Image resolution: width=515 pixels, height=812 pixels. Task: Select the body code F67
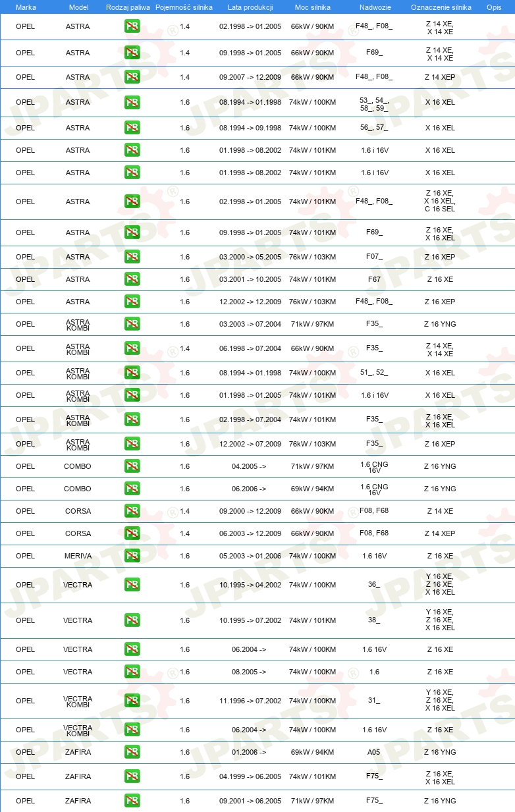click(374, 279)
